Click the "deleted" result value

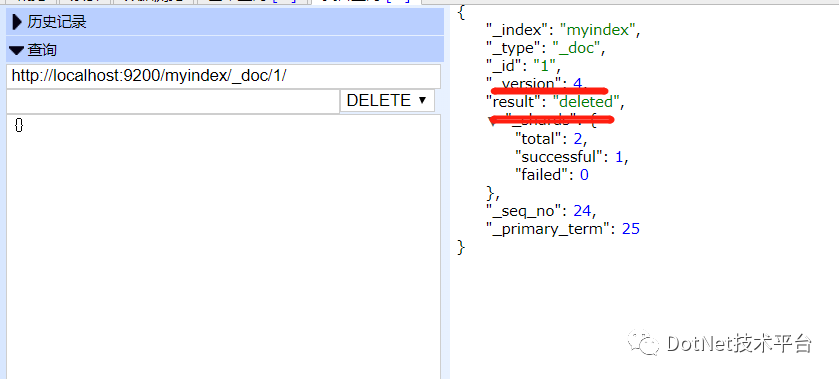(586, 101)
